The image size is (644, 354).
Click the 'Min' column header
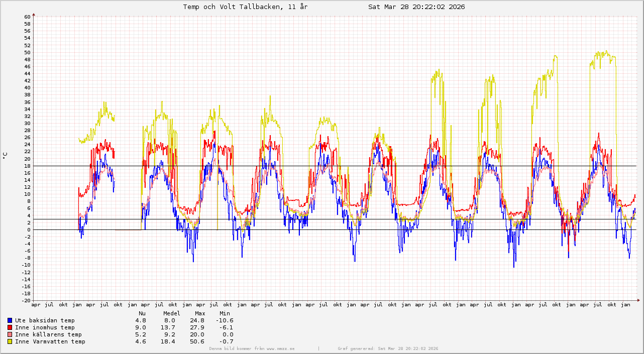225,313
